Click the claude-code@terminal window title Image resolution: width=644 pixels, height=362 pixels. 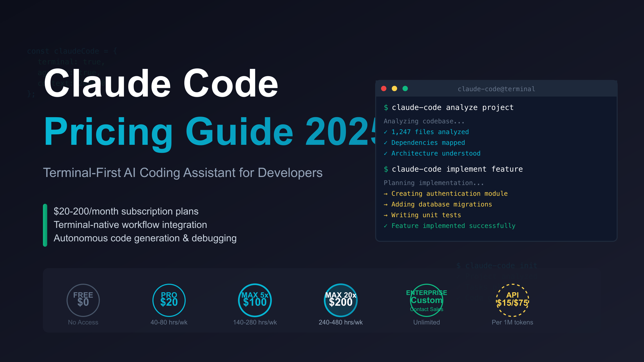pos(496,89)
